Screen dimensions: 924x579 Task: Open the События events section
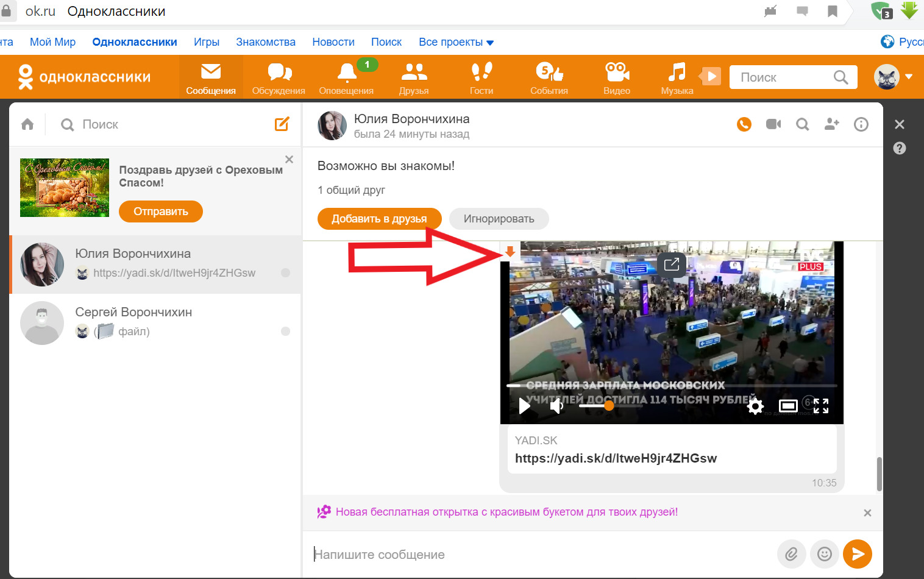pyautogui.click(x=549, y=78)
